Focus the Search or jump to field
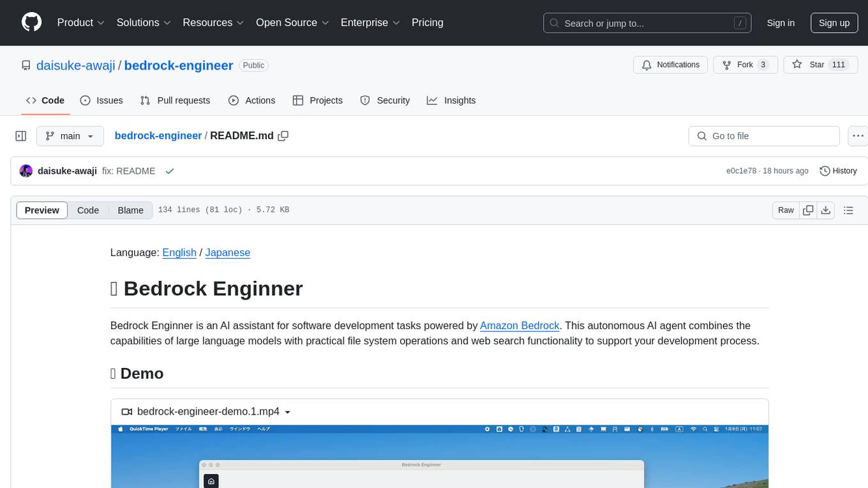The image size is (868, 488). coord(648,23)
